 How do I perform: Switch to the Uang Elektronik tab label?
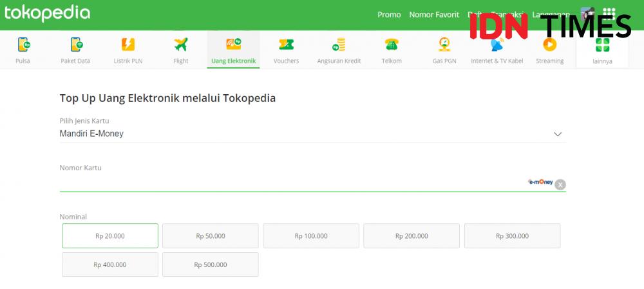coord(233,61)
